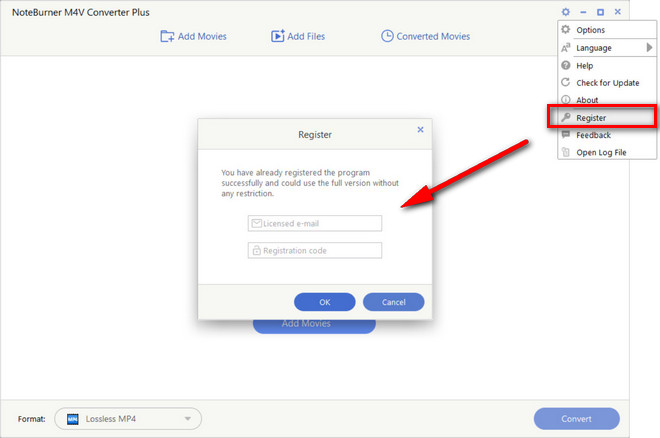Click 'NoteBurner M4V Converter Plus' title text
Image resolution: width=660 pixels, height=438 pixels.
tap(81, 13)
